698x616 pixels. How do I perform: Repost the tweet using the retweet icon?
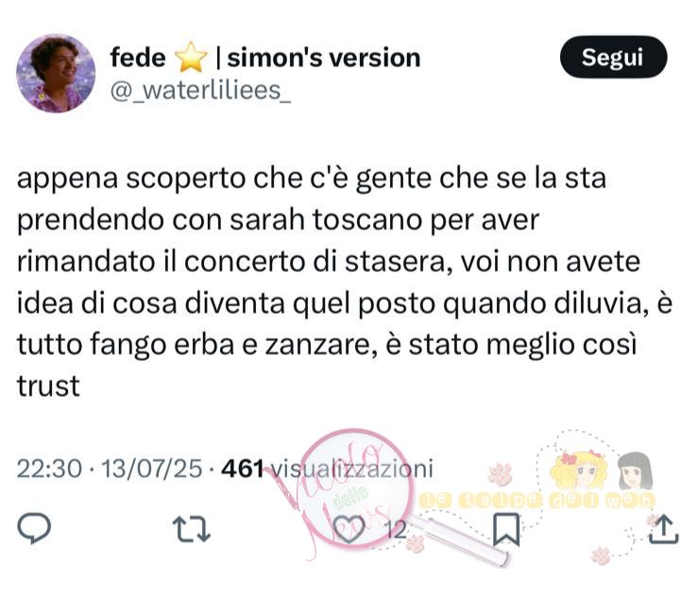pyautogui.click(x=192, y=529)
